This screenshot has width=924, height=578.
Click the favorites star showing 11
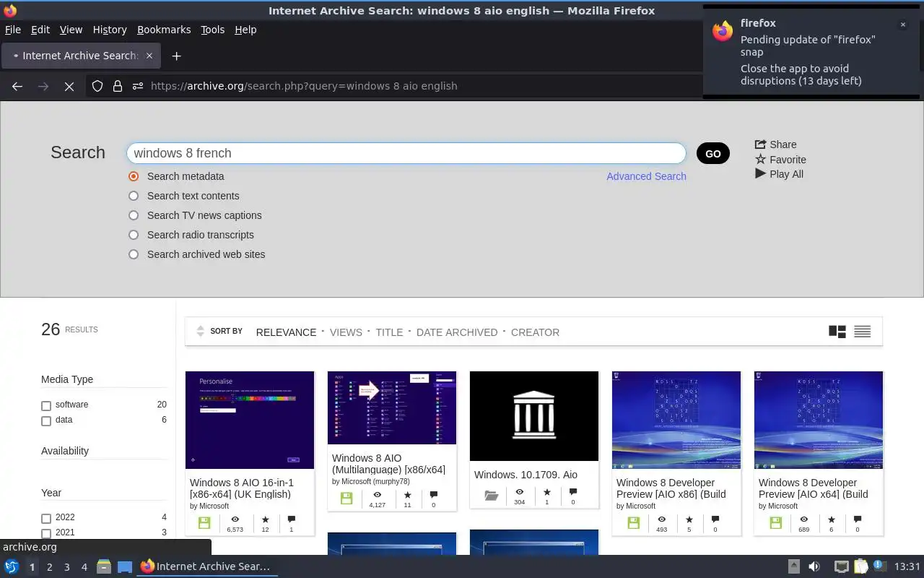(x=408, y=495)
